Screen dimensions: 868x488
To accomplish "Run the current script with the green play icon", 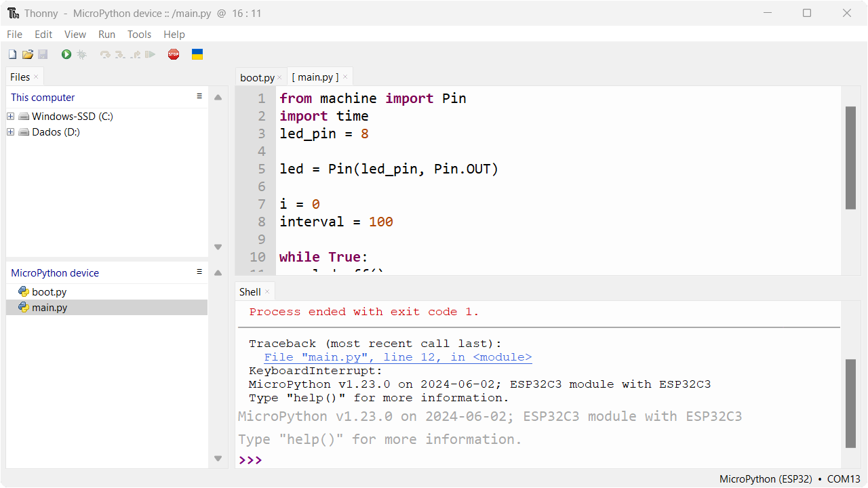I will (x=65, y=54).
